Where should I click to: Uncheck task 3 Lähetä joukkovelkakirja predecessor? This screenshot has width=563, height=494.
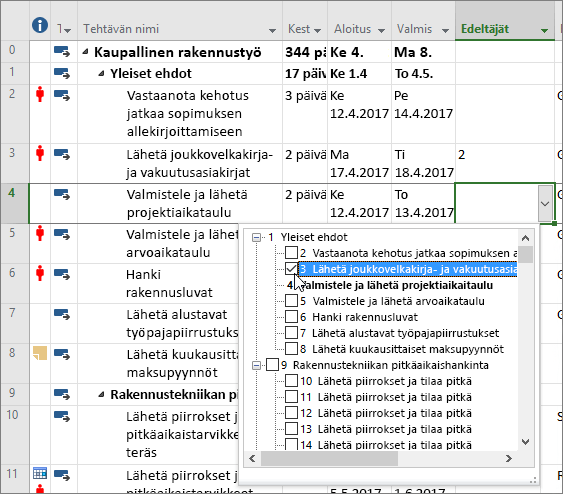coord(291,269)
